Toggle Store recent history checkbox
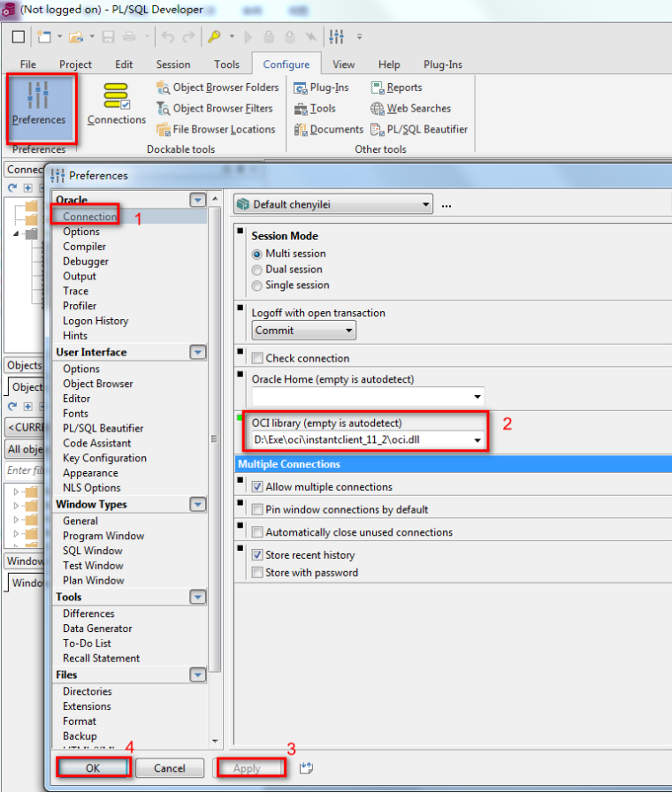 point(257,555)
